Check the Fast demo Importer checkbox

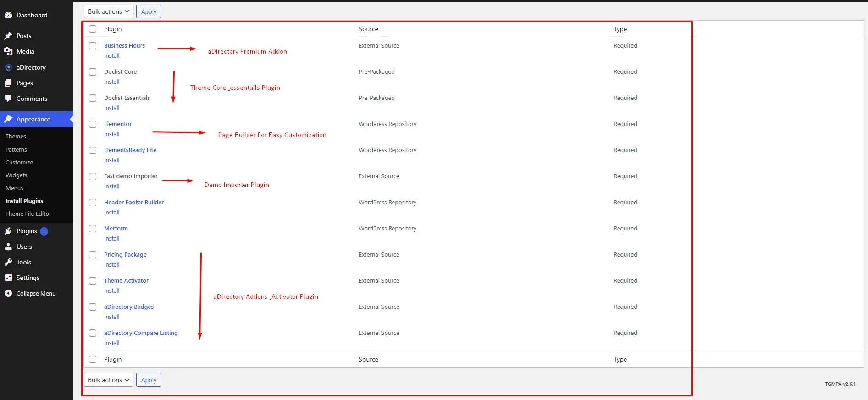[93, 176]
